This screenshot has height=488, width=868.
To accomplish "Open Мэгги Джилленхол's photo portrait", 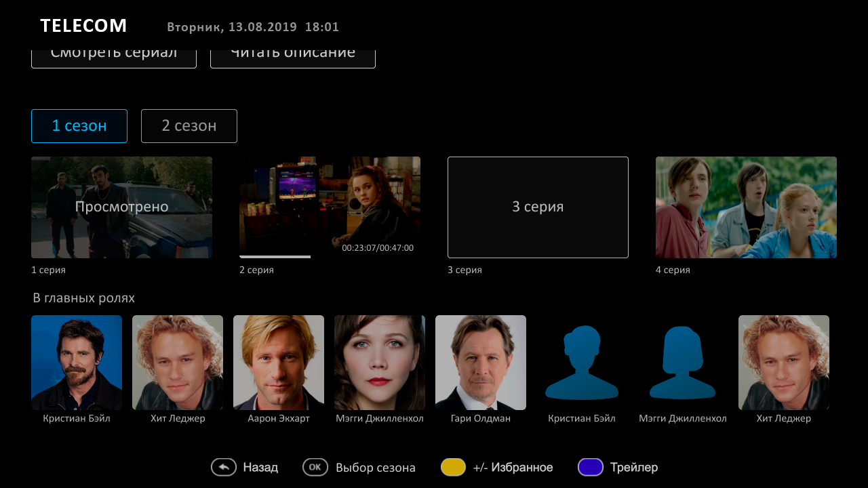I will (380, 363).
